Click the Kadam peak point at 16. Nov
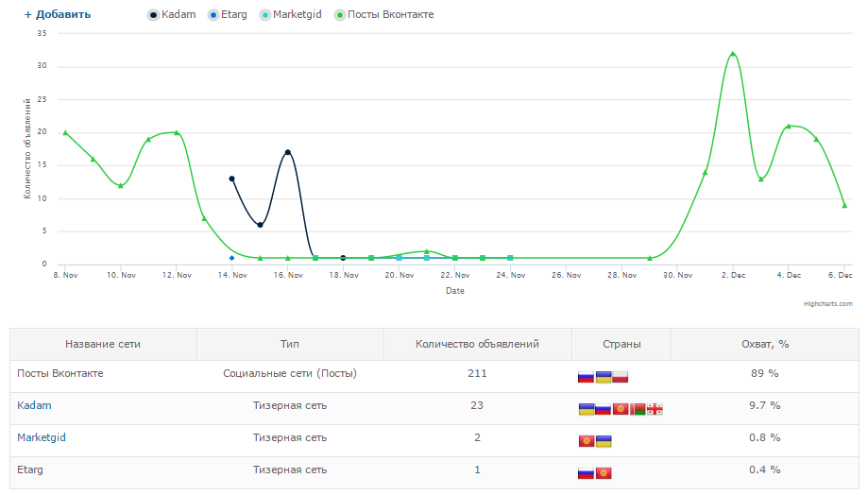The height and width of the screenshot is (495, 868). 288,152
